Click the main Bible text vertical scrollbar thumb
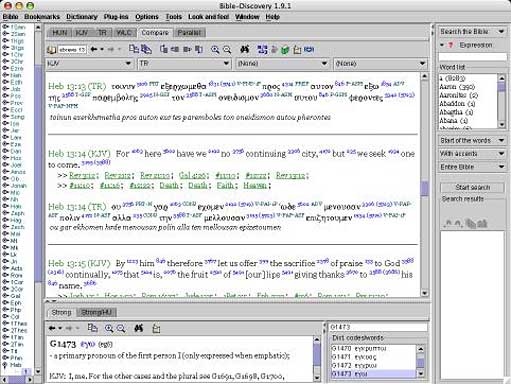 click(x=424, y=188)
